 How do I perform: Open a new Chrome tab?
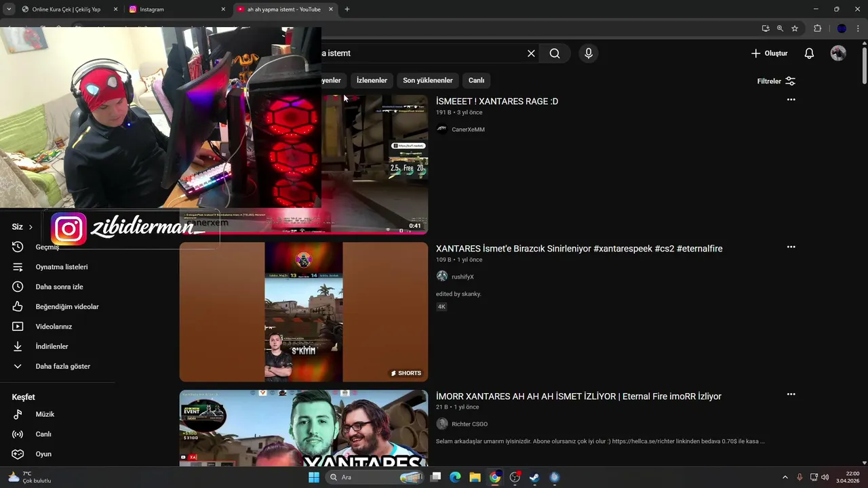[x=347, y=9]
